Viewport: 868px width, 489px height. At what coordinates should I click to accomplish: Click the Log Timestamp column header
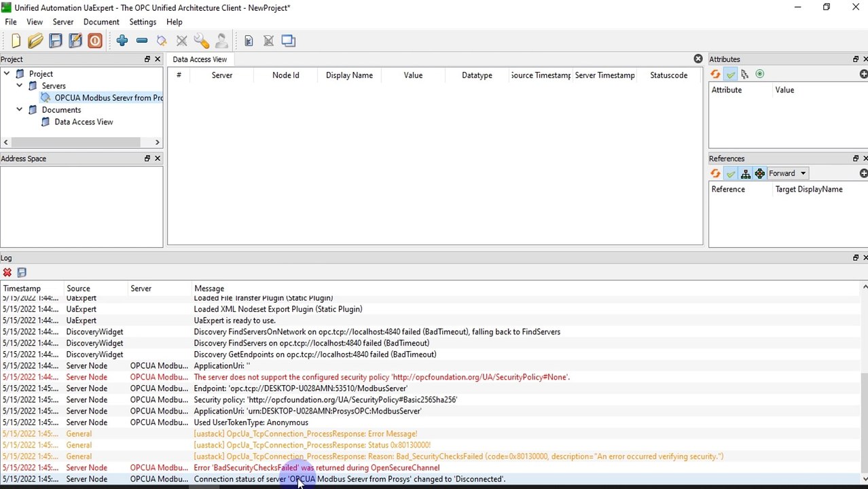coord(32,289)
